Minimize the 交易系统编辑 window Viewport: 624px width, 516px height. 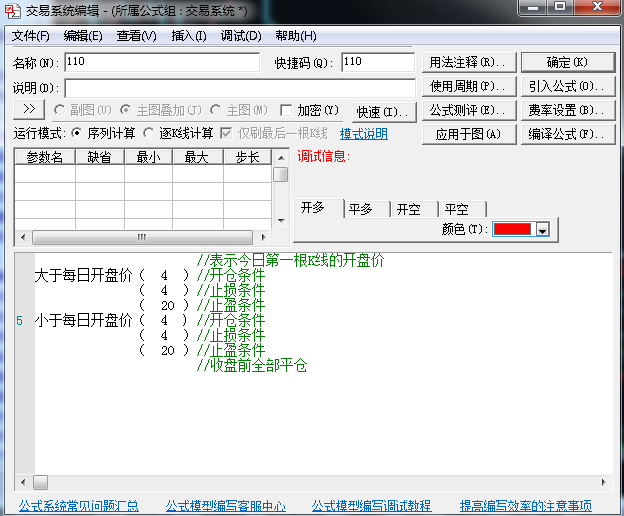click(x=533, y=7)
